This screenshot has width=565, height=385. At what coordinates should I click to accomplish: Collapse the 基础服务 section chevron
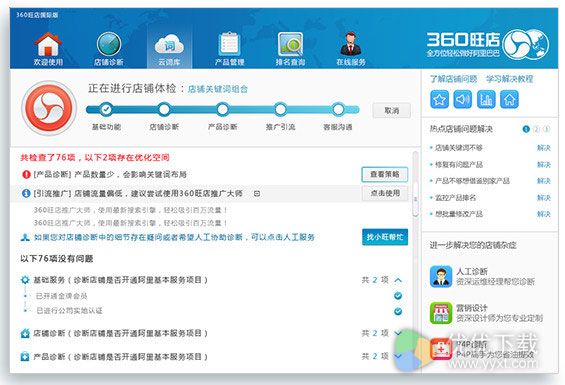398,280
